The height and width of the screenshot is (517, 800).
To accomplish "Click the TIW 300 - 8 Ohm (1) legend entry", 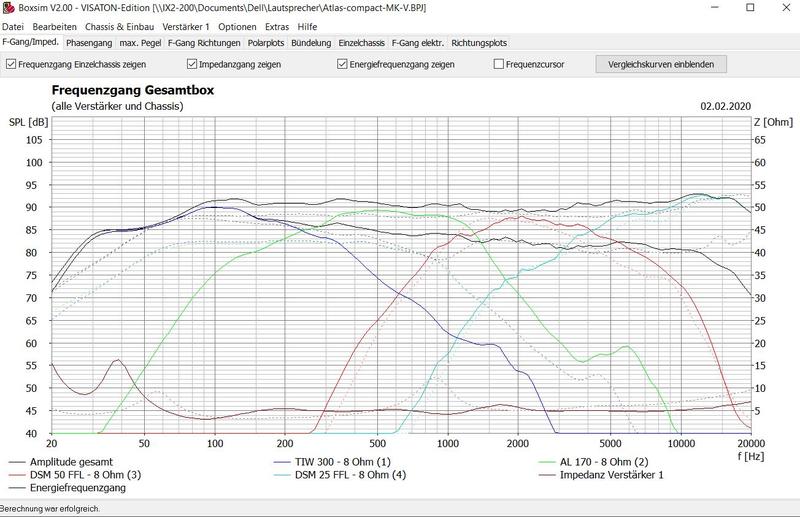I will [332, 462].
